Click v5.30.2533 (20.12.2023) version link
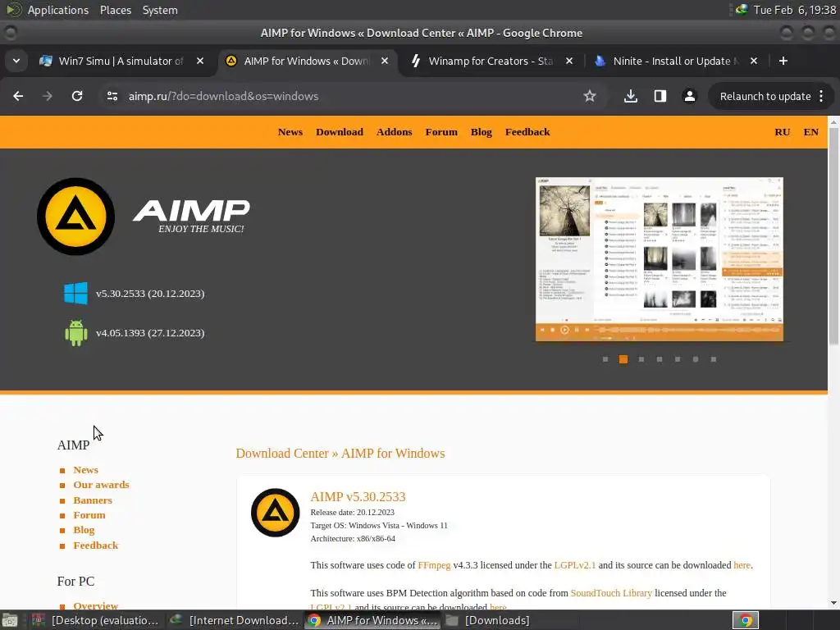The height and width of the screenshot is (630, 840). pos(150,294)
